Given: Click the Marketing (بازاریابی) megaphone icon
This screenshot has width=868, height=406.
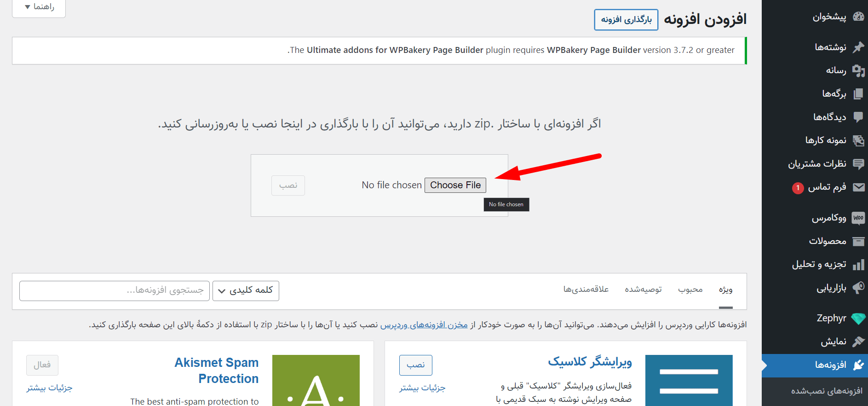Looking at the screenshot, I should (858, 288).
